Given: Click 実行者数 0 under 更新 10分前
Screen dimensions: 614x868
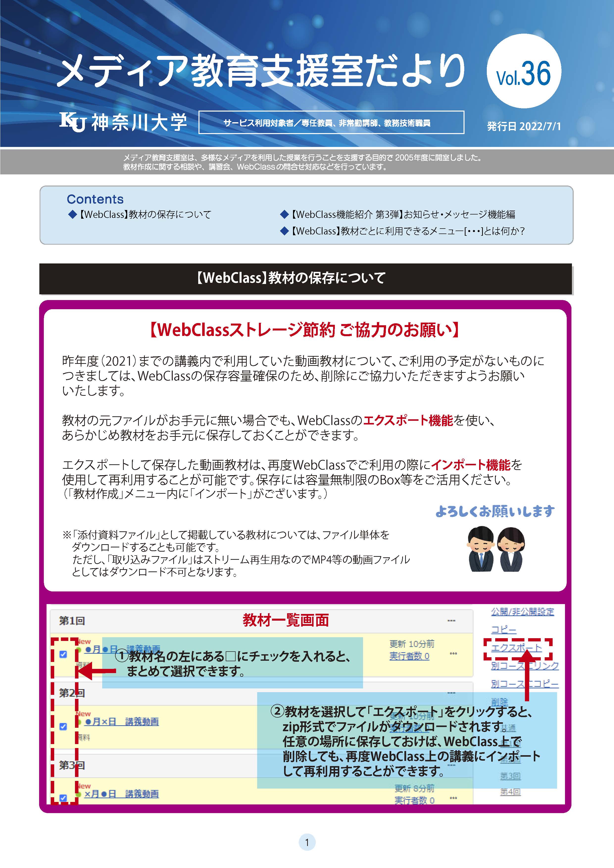Looking at the screenshot, I should click(x=409, y=656).
